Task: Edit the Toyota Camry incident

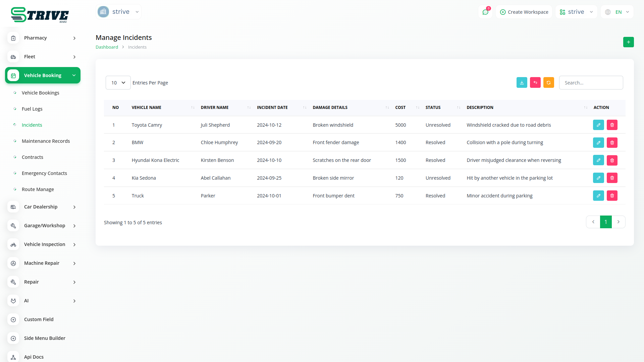Action: [x=598, y=125]
